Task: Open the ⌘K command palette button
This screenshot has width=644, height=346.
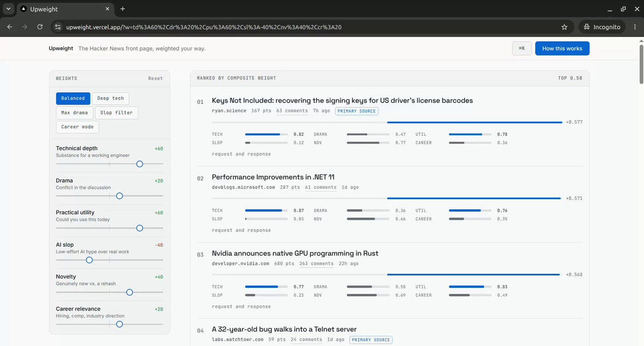Action: pos(522,48)
